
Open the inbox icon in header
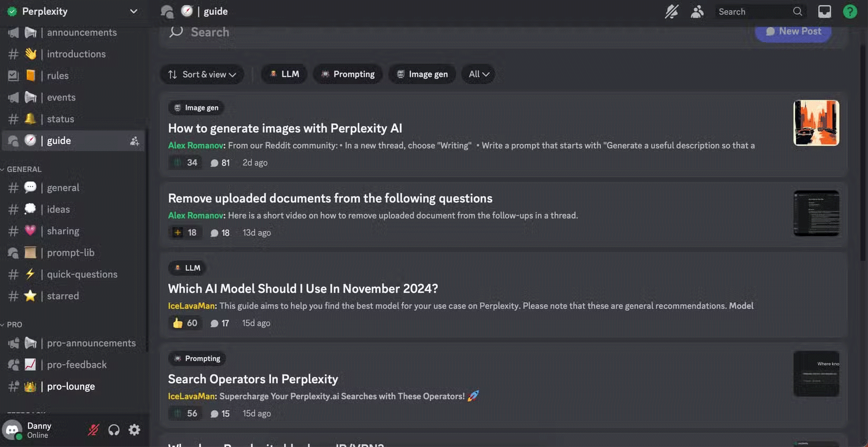[x=824, y=12]
